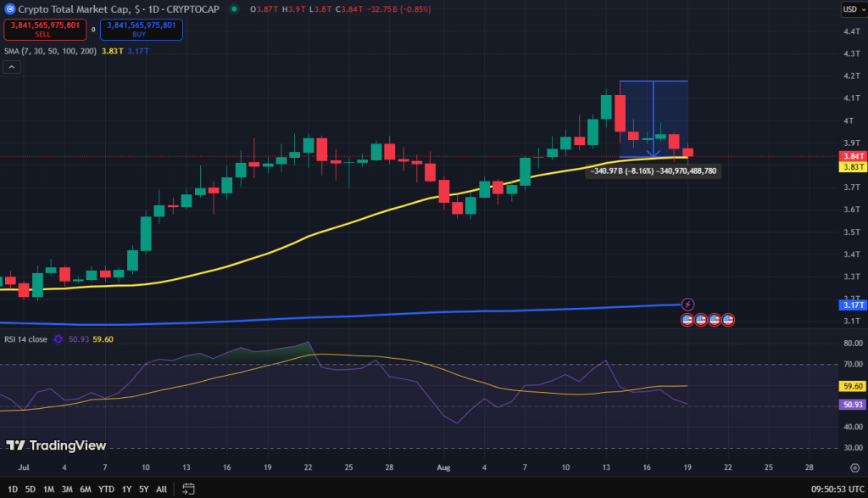868x498 pixels.
Task: Click the purple 50.93 RSI axis label
Action: 853,405
